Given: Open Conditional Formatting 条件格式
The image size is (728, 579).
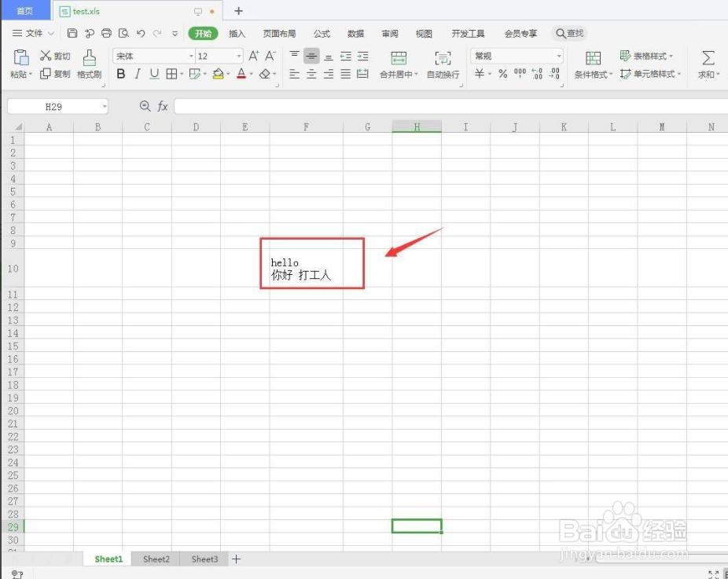Looking at the screenshot, I should (594, 64).
